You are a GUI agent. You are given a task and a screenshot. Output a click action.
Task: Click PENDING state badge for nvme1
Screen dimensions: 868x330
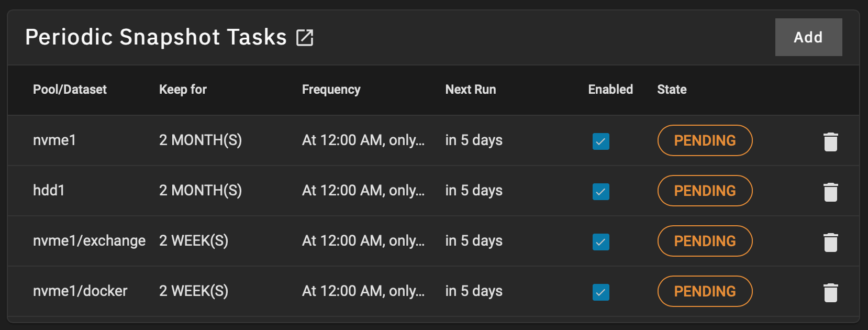click(x=705, y=140)
